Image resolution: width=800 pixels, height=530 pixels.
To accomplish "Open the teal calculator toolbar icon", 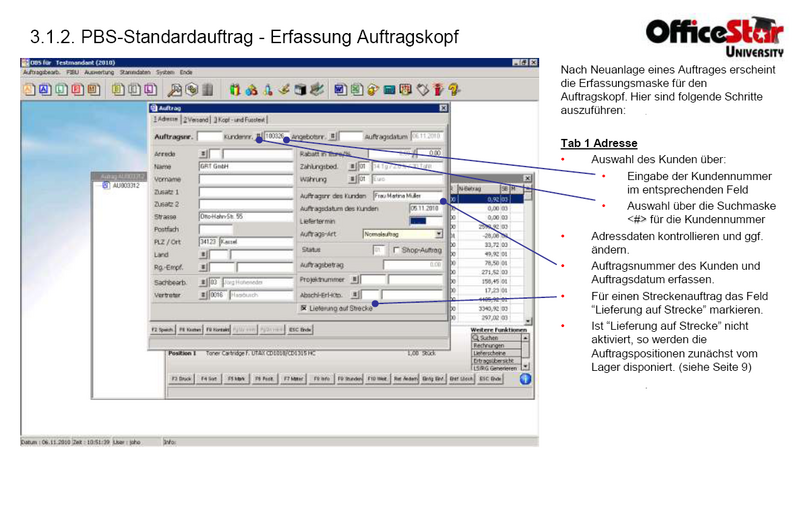I will click(389, 90).
